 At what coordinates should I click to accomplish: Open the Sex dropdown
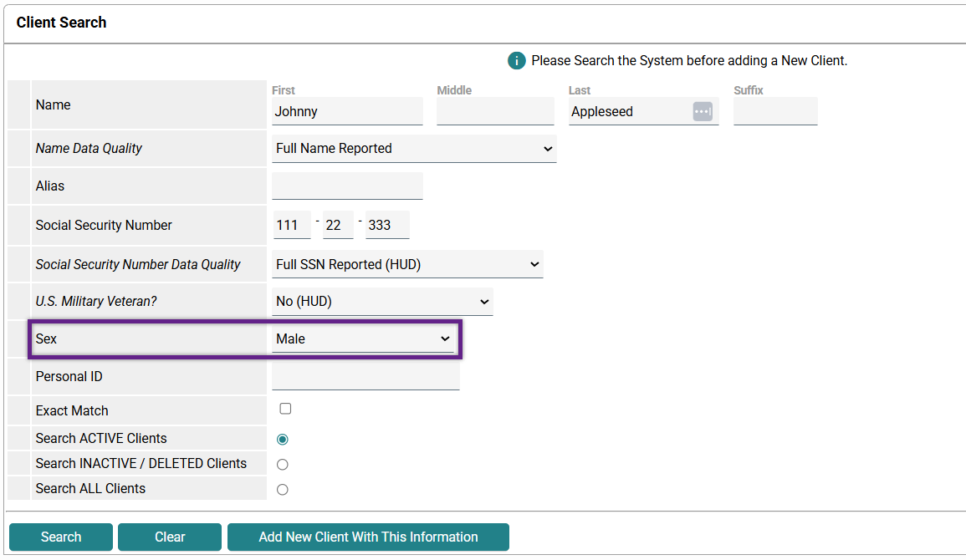click(x=363, y=339)
